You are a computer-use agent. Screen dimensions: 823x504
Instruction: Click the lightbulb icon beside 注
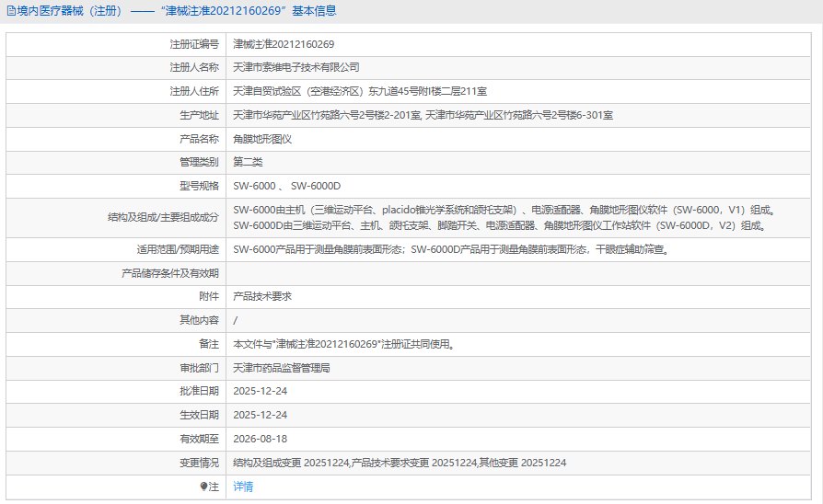[203, 487]
